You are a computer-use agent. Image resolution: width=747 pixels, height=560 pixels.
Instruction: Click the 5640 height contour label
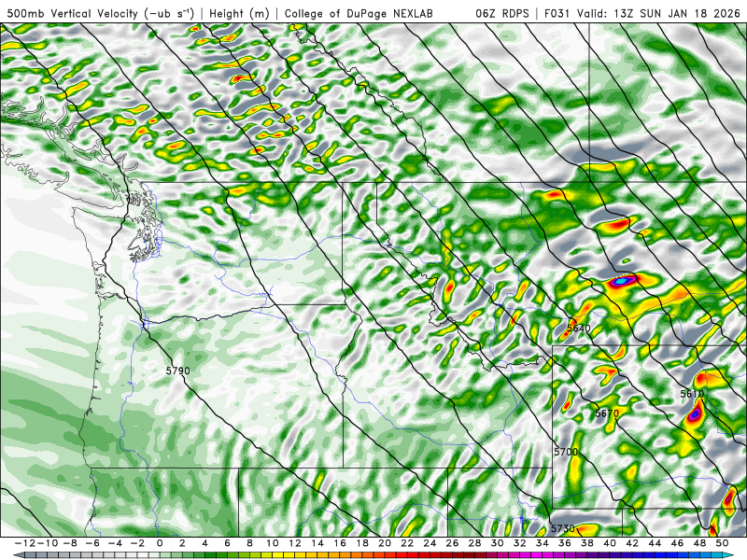click(x=578, y=329)
